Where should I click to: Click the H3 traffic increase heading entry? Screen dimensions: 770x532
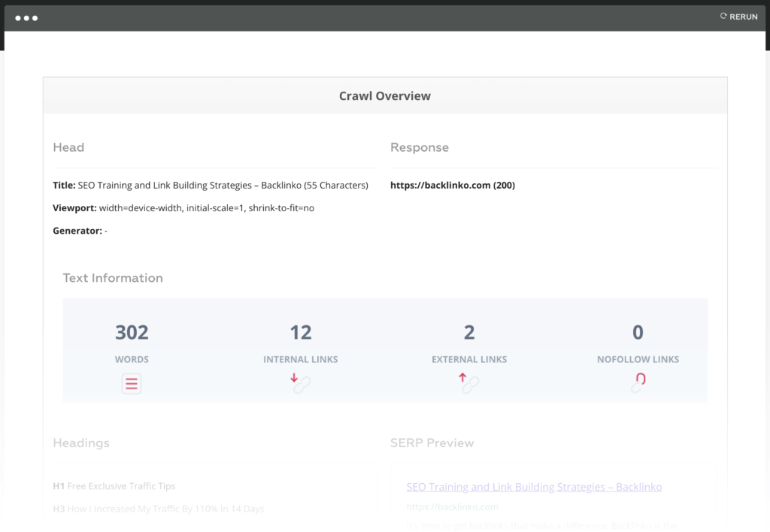158,509
